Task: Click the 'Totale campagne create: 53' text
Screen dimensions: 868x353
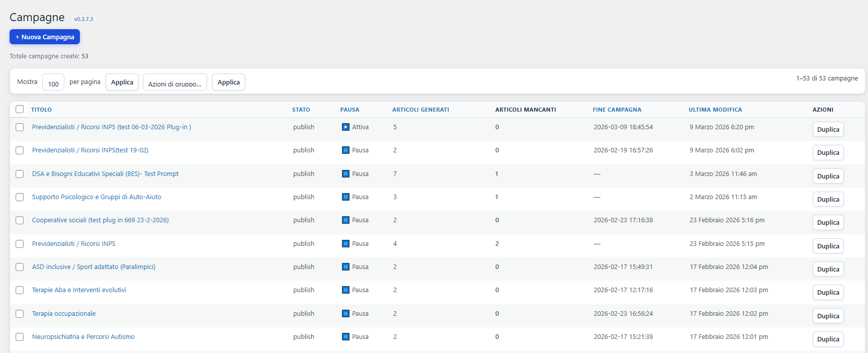Action: click(x=49, y=56)
